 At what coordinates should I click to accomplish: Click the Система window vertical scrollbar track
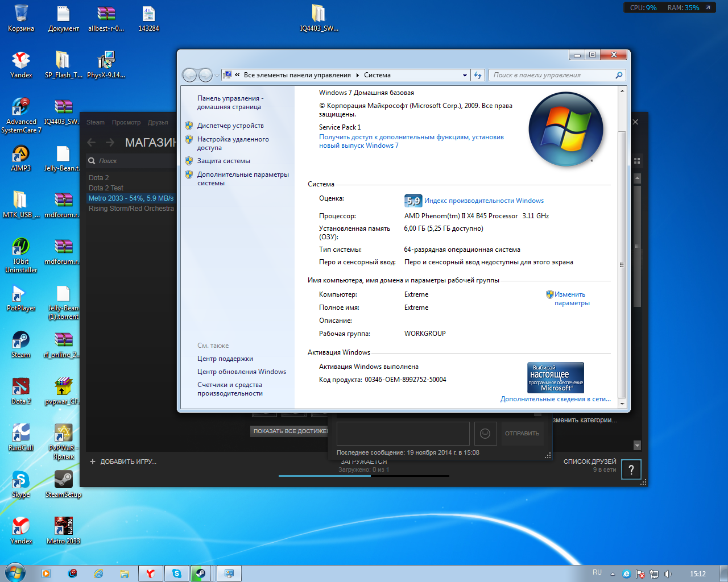click(622, 247)
